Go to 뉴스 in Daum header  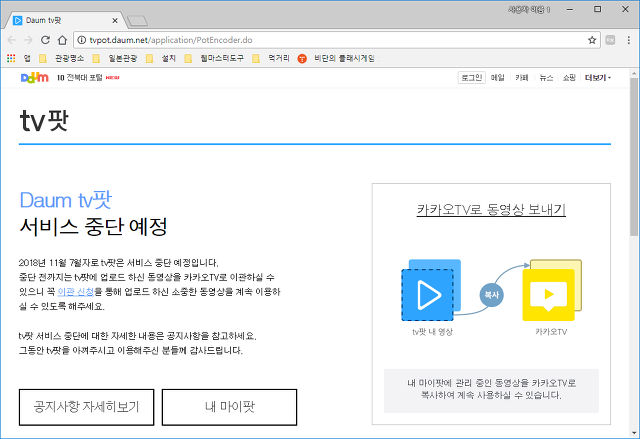point(546,78)
